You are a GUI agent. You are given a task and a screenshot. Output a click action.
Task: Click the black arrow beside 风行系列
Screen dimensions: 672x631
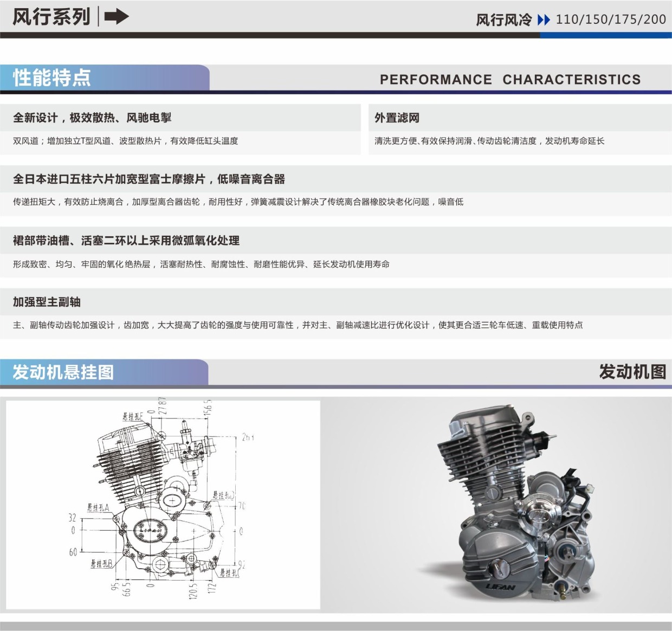click(116, 17)
